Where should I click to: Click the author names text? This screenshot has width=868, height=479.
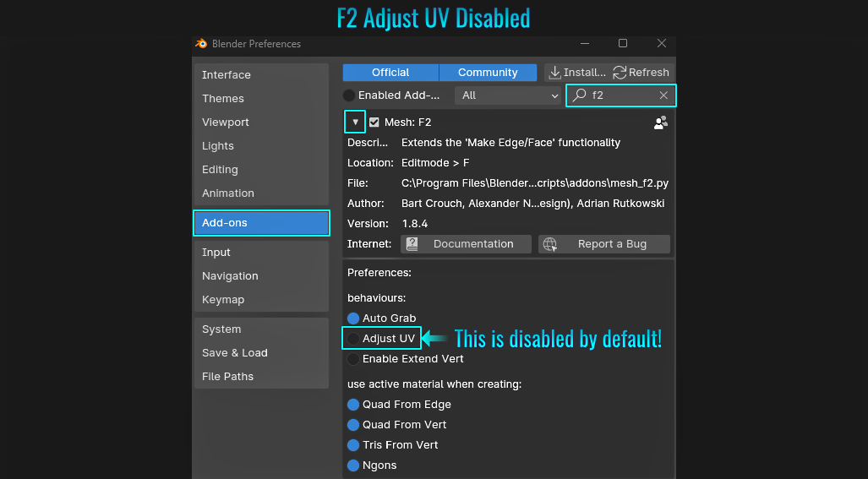(x=532, y=204)
